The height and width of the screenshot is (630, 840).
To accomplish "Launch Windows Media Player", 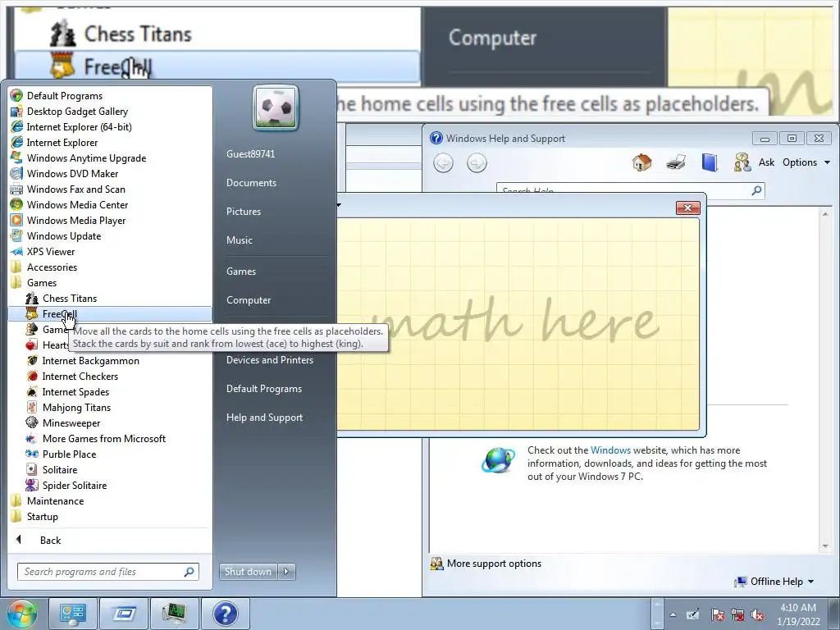I will [x=76, y=220].
